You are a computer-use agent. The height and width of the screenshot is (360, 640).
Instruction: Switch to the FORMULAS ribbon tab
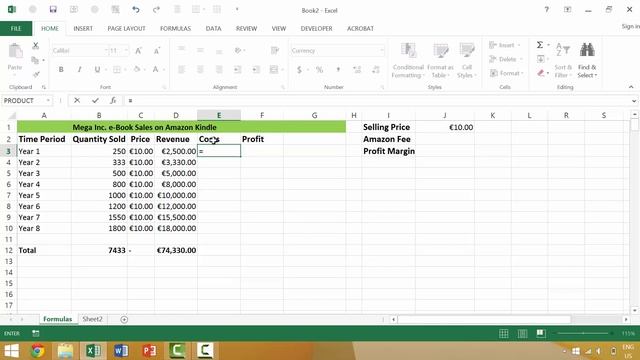click(175, 29)
